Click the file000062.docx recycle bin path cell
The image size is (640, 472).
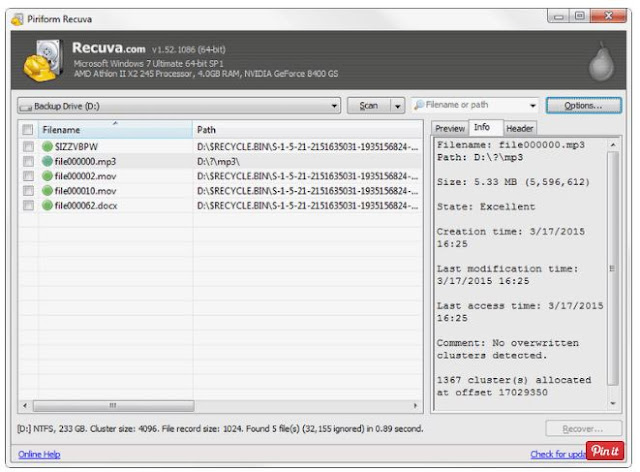pos(307,206)
